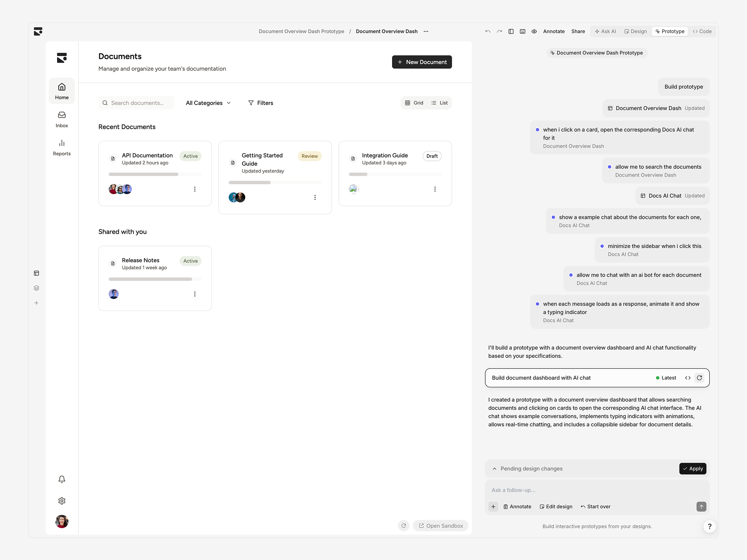Click the New Document button
The width and height of the screenshot is (747, 560).
click(x=422, y=62)
